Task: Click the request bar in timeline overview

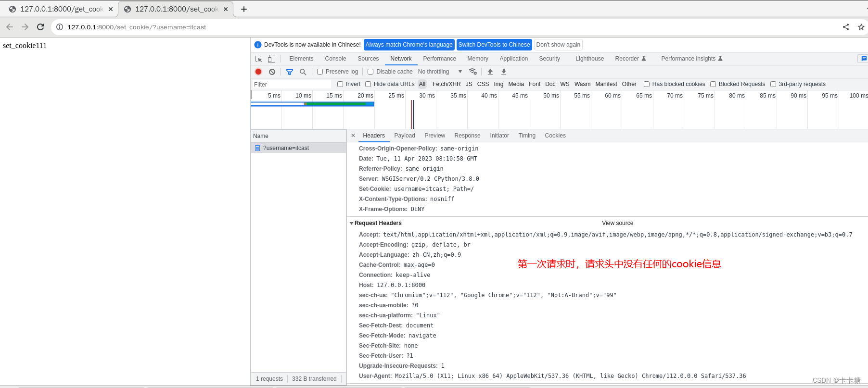Action: click(312, 104)
